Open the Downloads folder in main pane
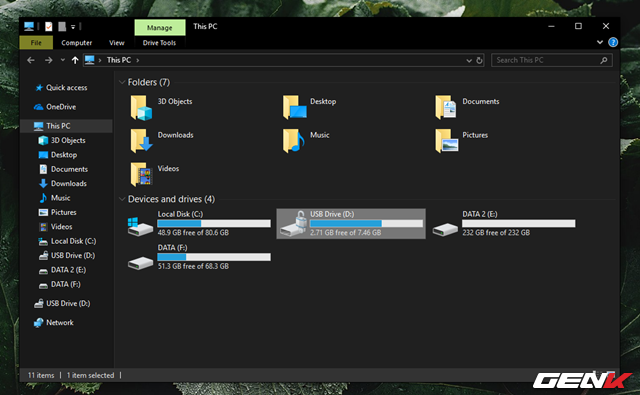Image resolution: width=640 pixels, height=395 pixels. coord(162,141)
